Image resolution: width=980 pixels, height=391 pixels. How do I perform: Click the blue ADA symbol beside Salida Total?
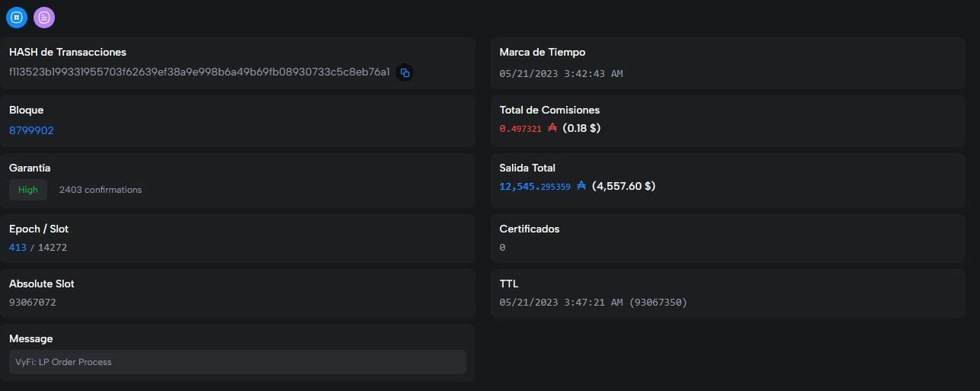[581, 185]
